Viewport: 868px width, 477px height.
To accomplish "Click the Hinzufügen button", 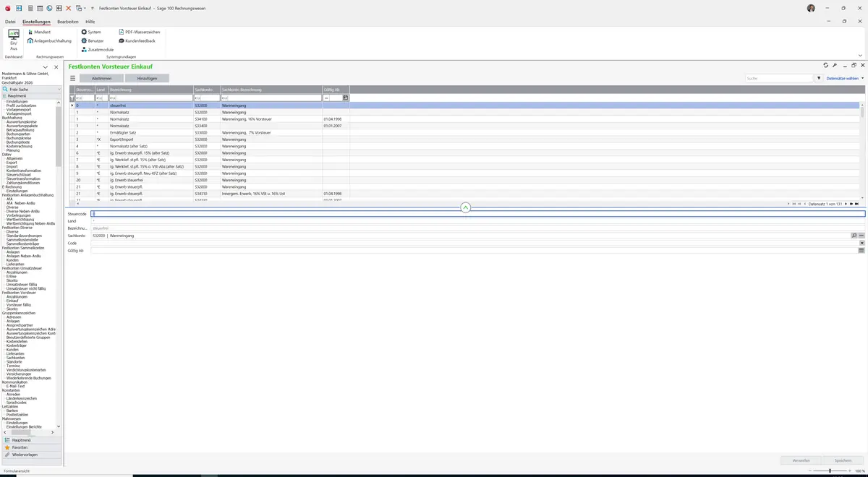I will pyautogui.click(x=147, y=78).
